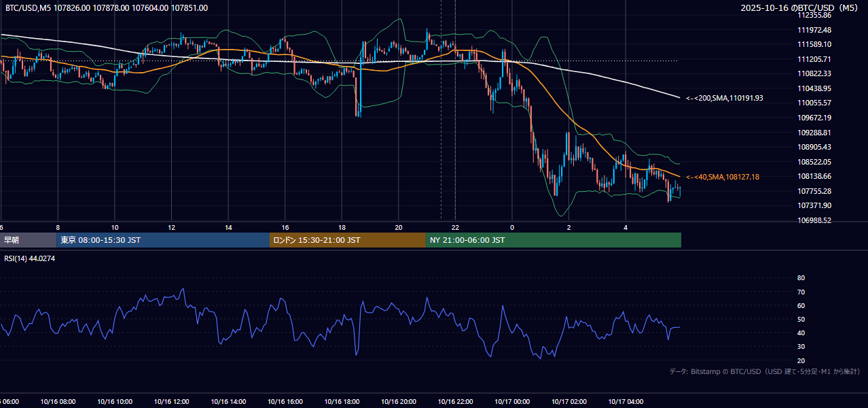868x408 pixels.
Task: Click RSI axis level 60
Action: pos(801,305)
